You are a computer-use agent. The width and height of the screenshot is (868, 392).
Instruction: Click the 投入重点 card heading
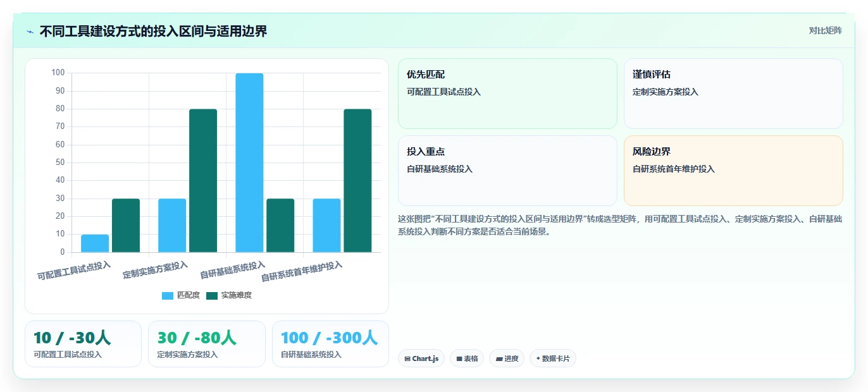click(x=426, y=152)
